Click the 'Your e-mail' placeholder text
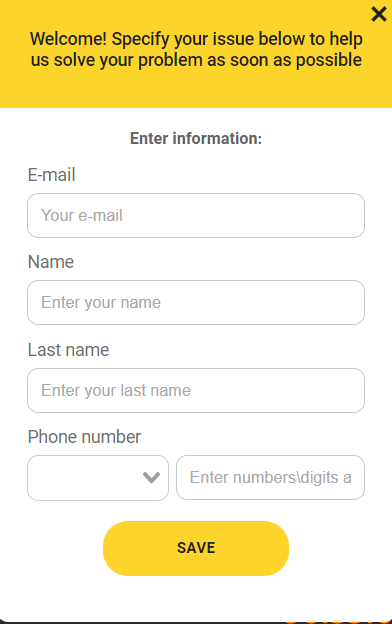The height and width of the screenshot is (624, 392). (x=82, y=216)
